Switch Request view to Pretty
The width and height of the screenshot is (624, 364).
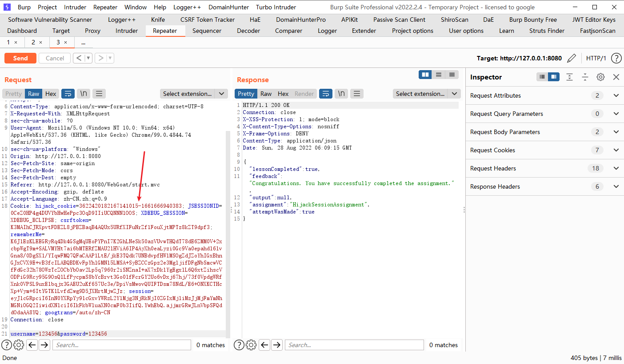point(13,94)
